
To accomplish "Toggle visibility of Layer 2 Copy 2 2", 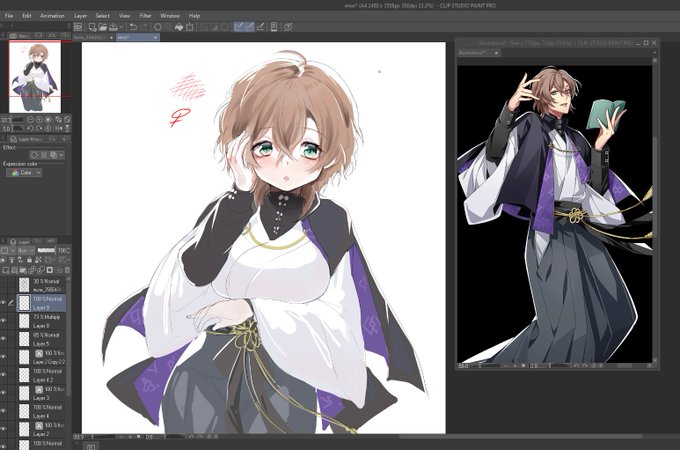I will (x=3, y=357).
